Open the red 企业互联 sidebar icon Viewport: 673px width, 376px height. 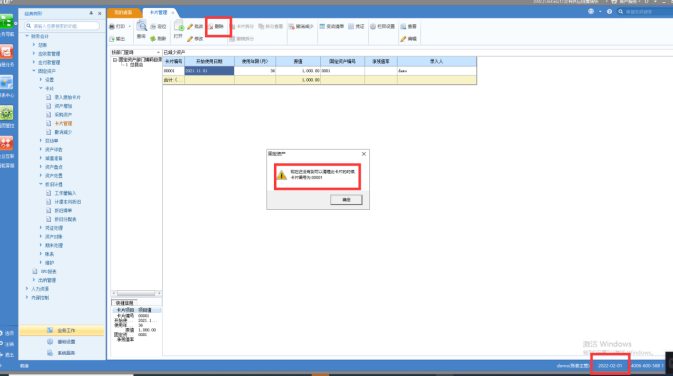pyautogui.click(x=6, y=143)
